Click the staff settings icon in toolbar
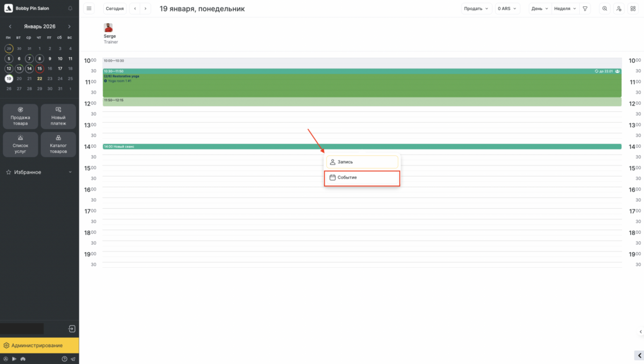The image size is (644, 364). pyautogui.click(x=619, y=9)
